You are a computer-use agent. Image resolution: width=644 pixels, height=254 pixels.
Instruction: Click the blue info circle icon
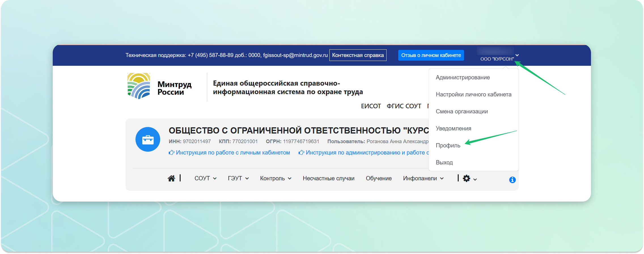coord(512,180)
